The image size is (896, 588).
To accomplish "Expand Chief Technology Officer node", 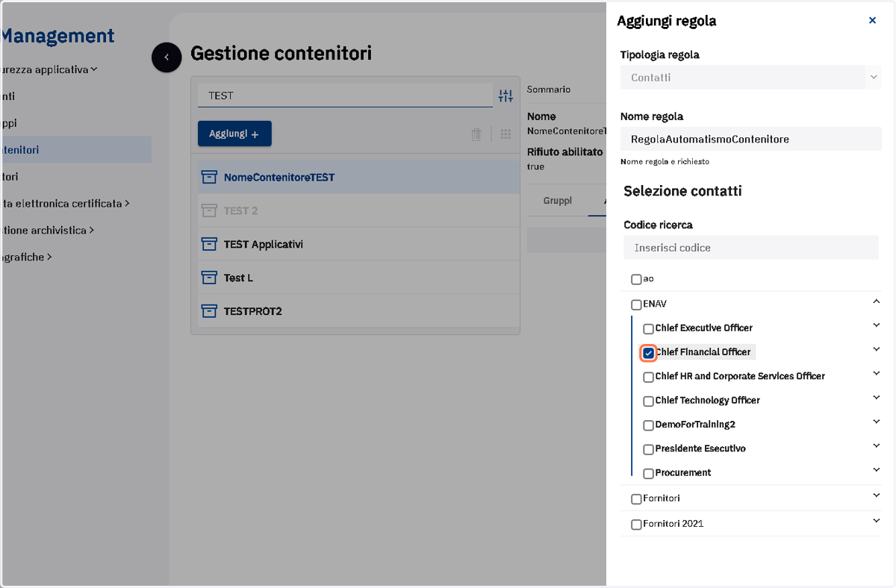I will tap(876, 397).
